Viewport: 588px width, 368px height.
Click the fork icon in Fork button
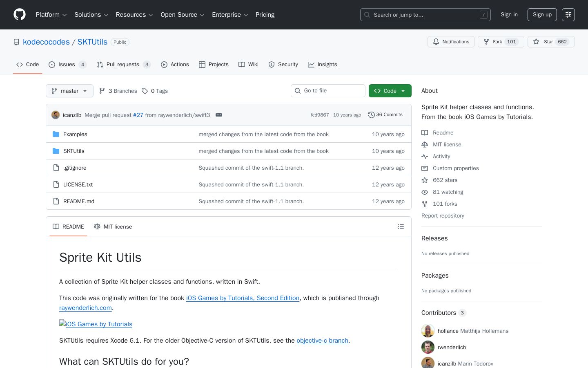pyautogui.click(x=486, y=42)
